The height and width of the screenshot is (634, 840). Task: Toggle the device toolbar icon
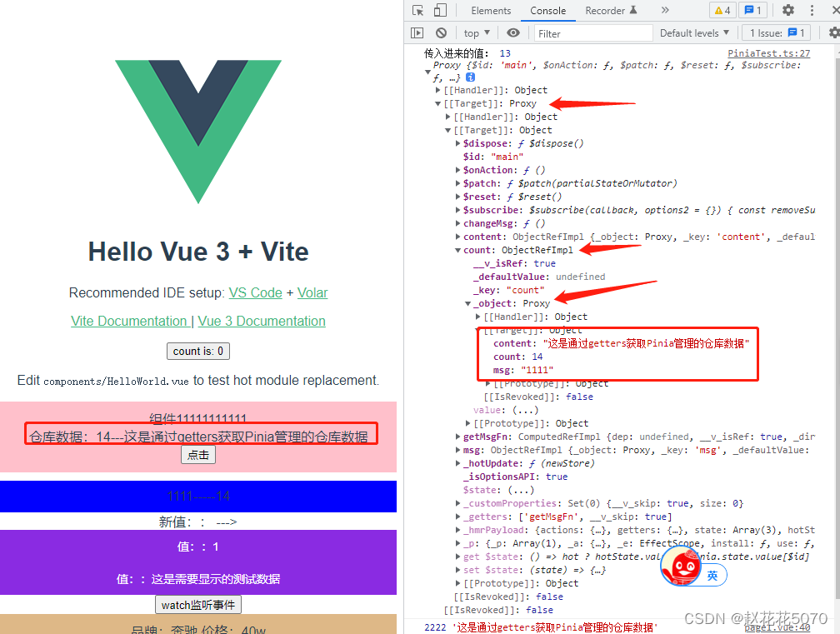[x=440, y=10]
